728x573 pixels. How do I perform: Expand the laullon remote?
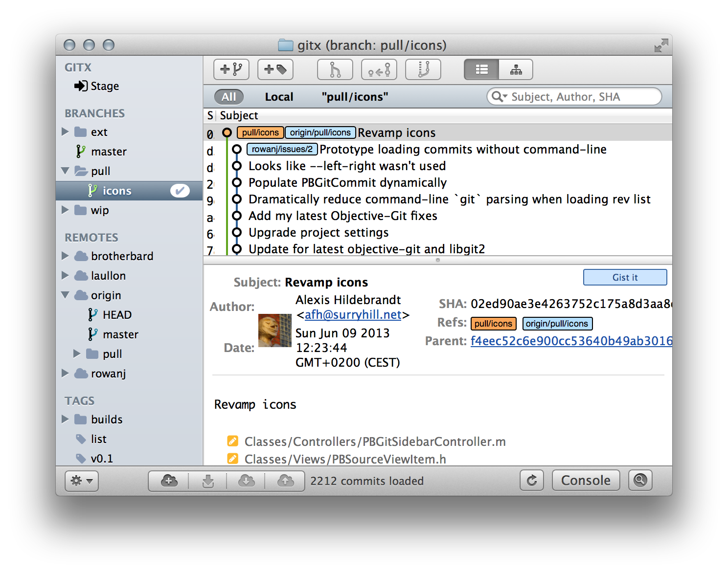click(65, 276)
